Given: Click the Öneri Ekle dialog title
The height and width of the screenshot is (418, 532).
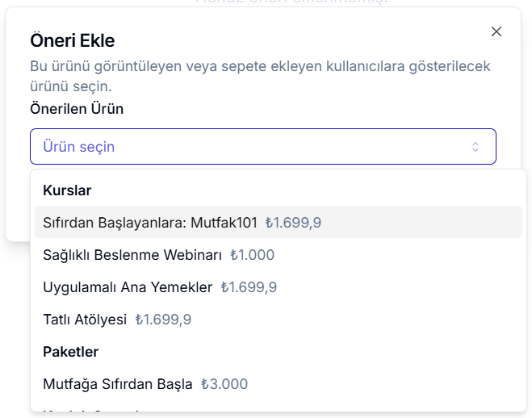Looking at the screenshot, I should (73, 40).
